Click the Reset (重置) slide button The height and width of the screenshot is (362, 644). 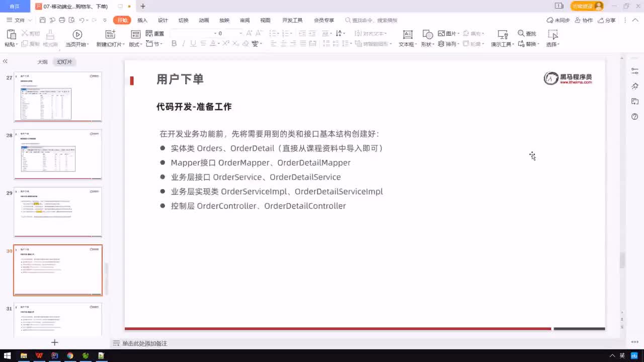pyautogui.click(x=155, y=33)
